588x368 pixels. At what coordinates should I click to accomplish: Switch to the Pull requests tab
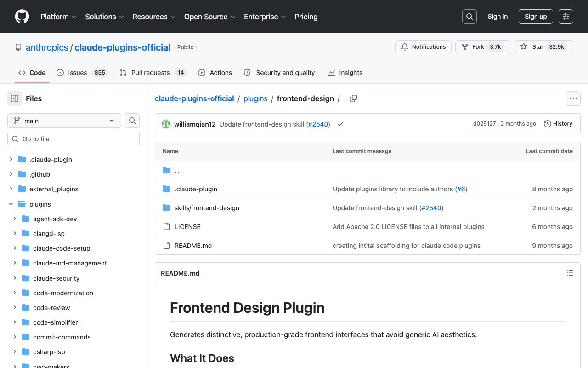pos(153,73)
